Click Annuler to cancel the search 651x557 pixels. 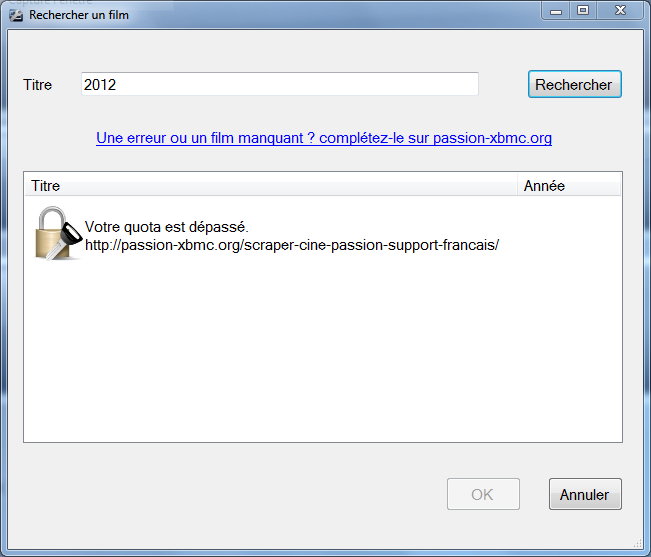[x=585, y=494]
